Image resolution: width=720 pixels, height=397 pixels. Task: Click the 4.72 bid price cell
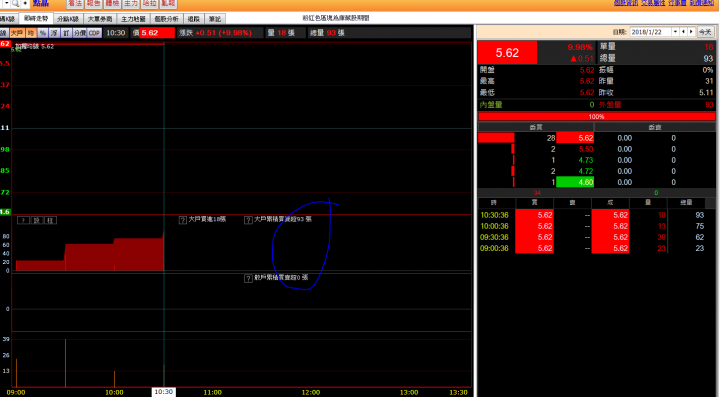[x=575, y=171]
